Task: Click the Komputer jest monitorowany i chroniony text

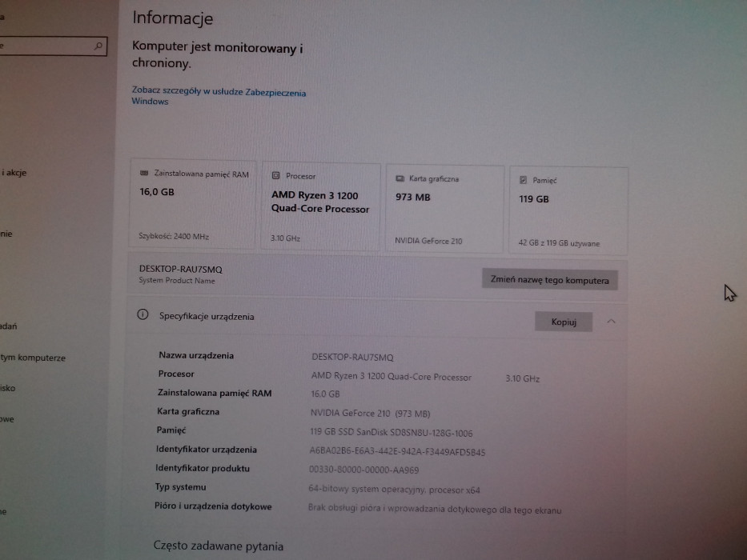Action: [x=217, y=54]
